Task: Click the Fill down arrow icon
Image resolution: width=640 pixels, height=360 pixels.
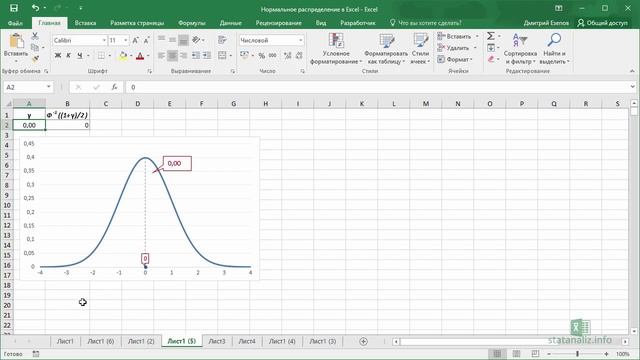Action: 491,48
